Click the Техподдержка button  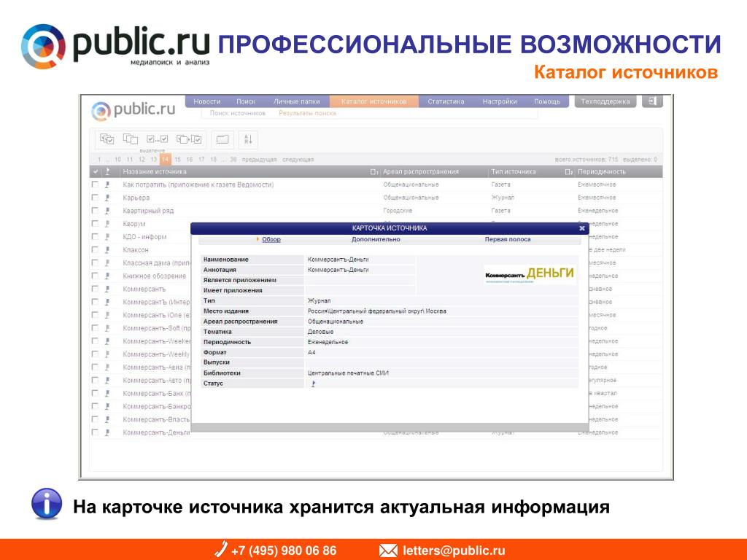(x=605, y=101)
